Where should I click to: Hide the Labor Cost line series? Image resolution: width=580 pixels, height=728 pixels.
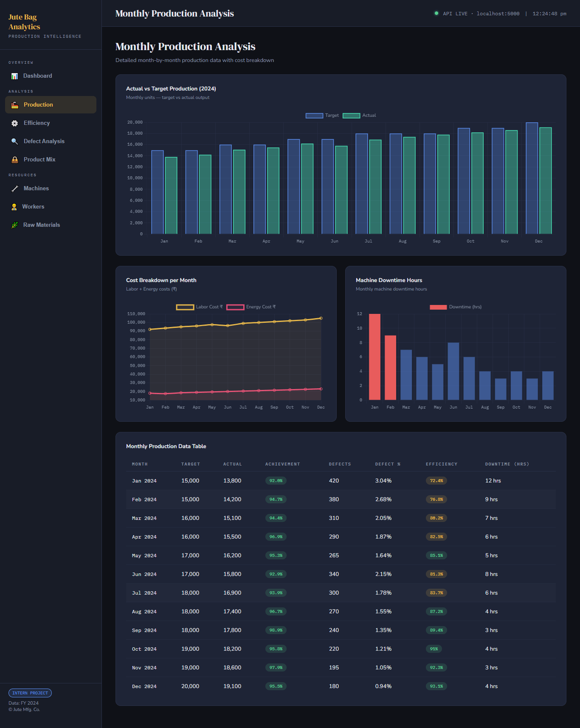point(200,307)
